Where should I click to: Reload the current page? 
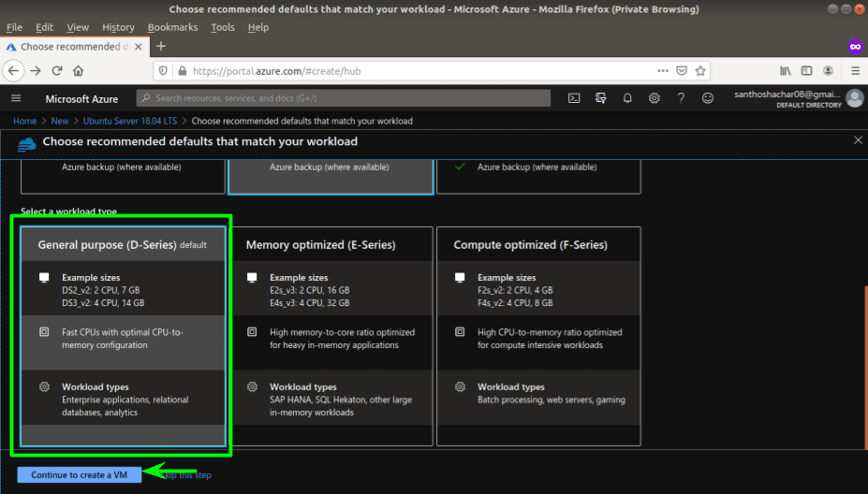[x=56, y=71]
